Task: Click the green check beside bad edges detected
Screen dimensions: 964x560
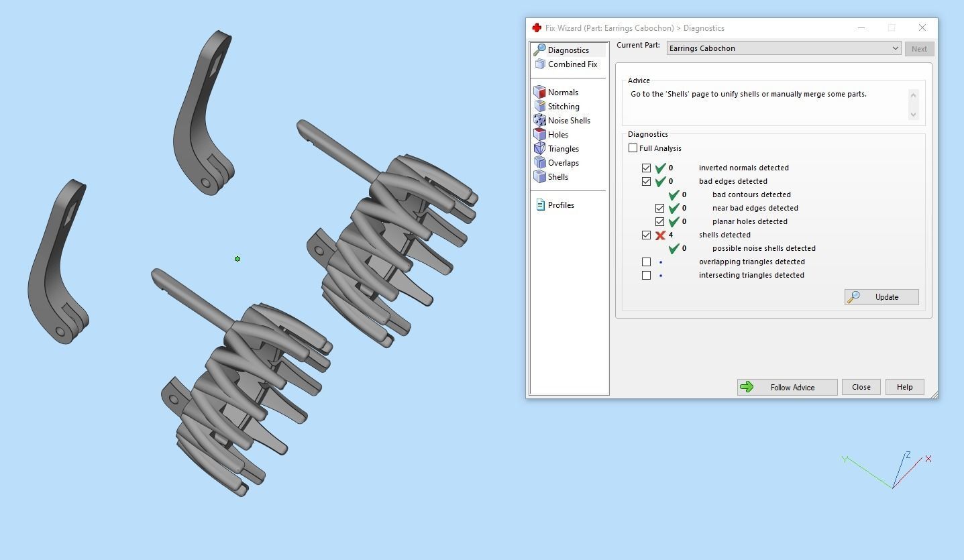Action: 660,181
